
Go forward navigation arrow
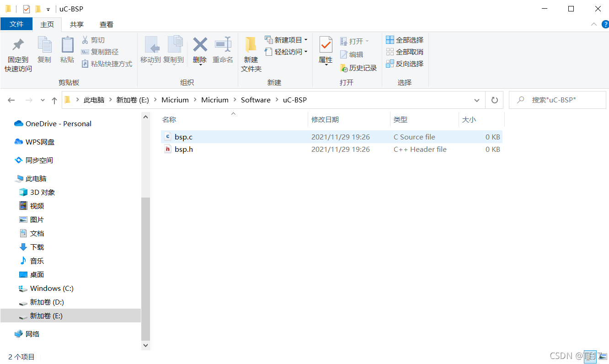click(x=28, y=100)
